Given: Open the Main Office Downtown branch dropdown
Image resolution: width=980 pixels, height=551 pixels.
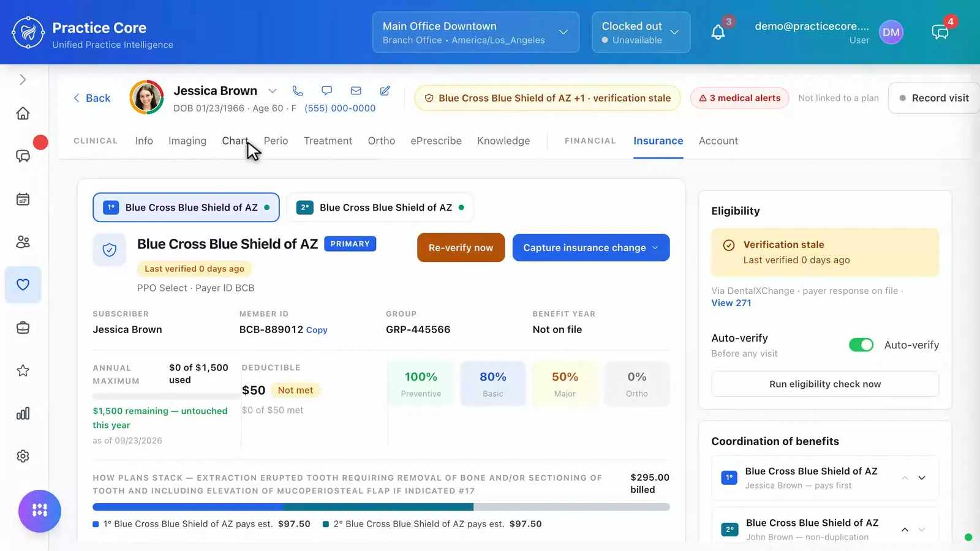Looking at the screenshot, I should [476, 32].
